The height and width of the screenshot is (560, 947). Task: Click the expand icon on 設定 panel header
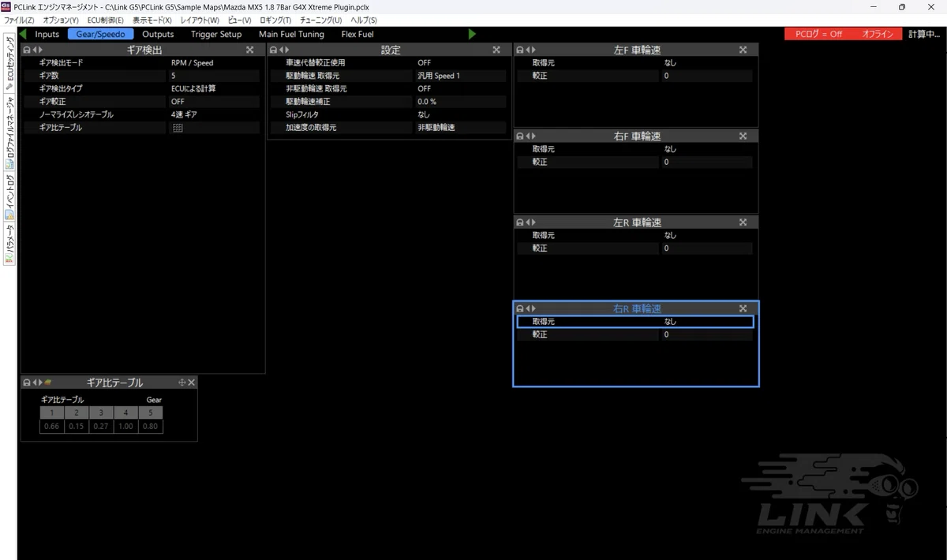496,50
